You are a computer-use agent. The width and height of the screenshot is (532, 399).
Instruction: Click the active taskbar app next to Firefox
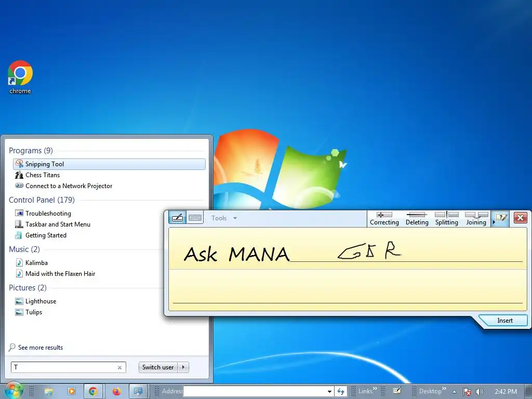(138, 391)
